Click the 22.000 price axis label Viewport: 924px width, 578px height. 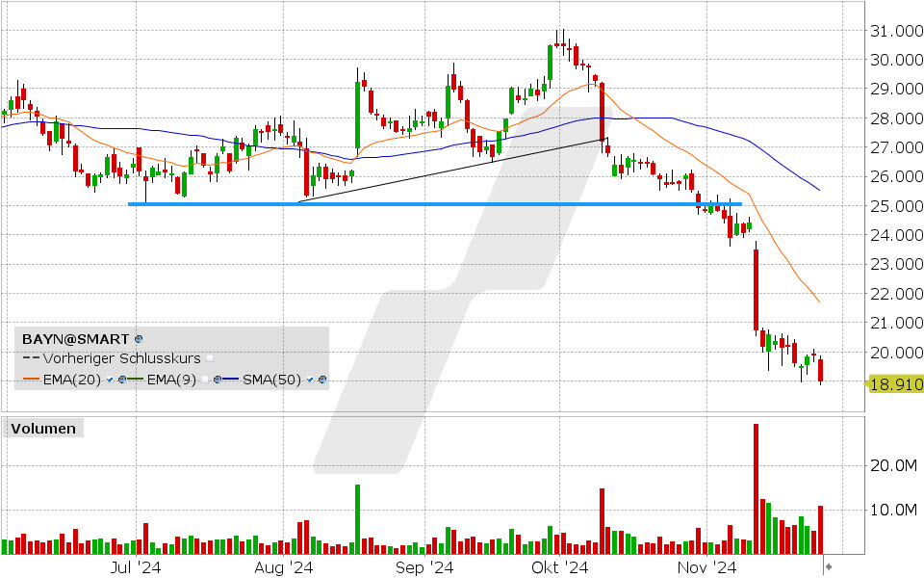tap(896, 293)
